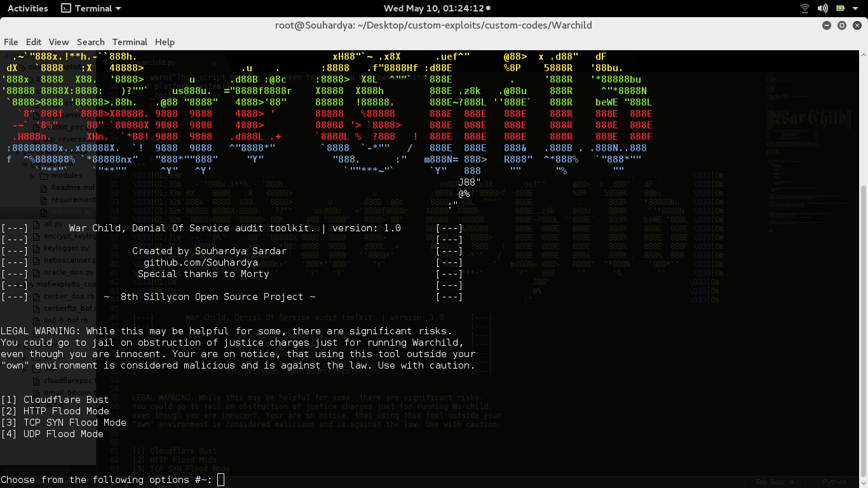Viewport: 868px width, 488px height.
Task: Open the View menu
Action: click(x=58, y=42)
